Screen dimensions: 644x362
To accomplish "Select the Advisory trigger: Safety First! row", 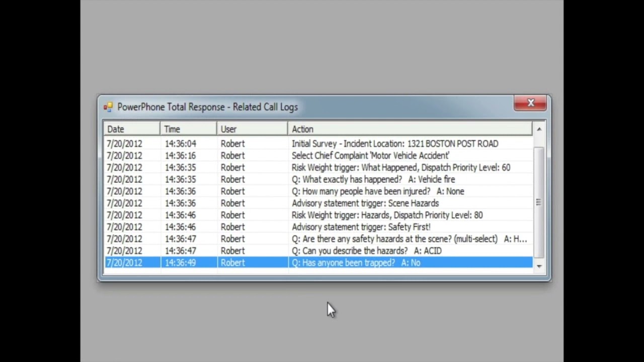I will coord(318,227).
